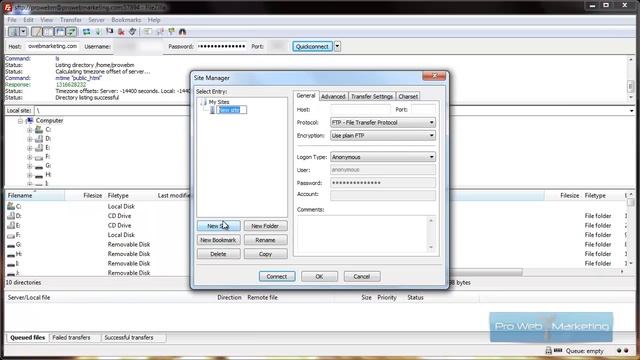This screenshot has height=360, width=640.
Task: Click the Rename button
Action: (x=265, y=240)
